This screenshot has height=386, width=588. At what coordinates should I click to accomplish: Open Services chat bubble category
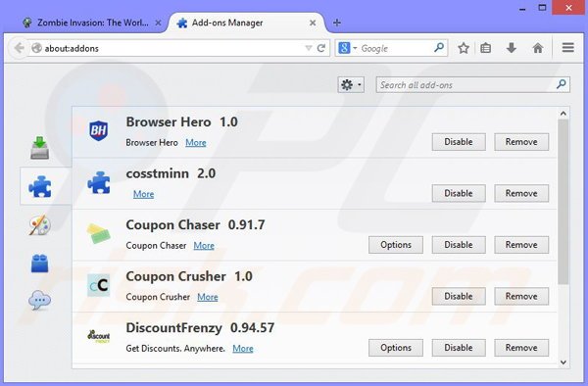click(39, 301)
